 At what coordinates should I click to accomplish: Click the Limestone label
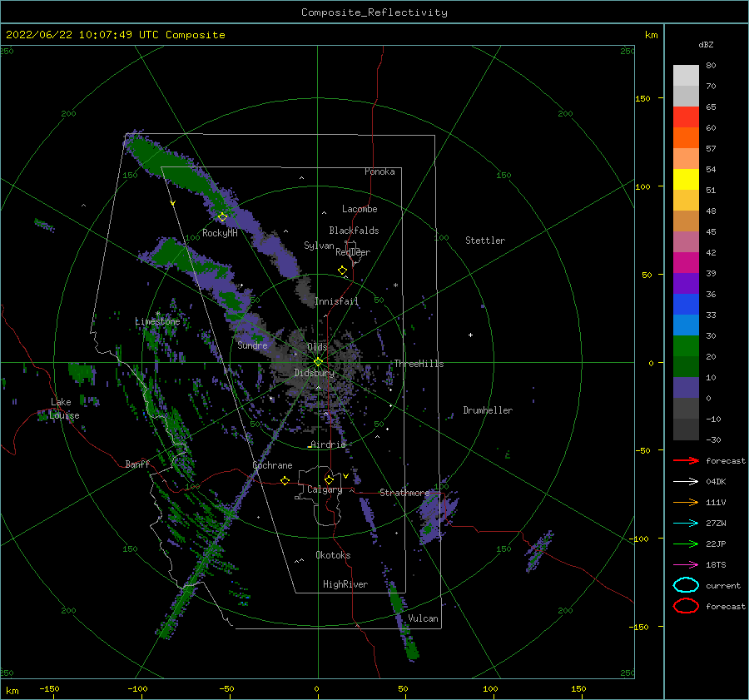(x=157, y=321)
